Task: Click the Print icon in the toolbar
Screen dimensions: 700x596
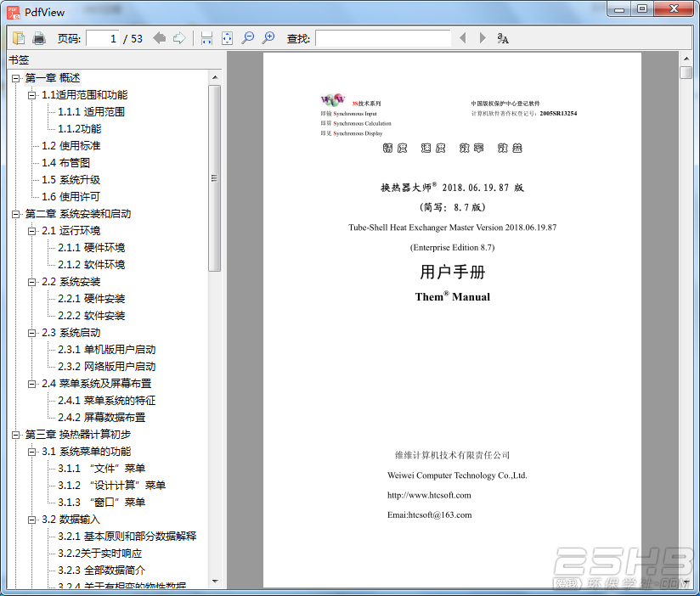Action: [39, 38]
